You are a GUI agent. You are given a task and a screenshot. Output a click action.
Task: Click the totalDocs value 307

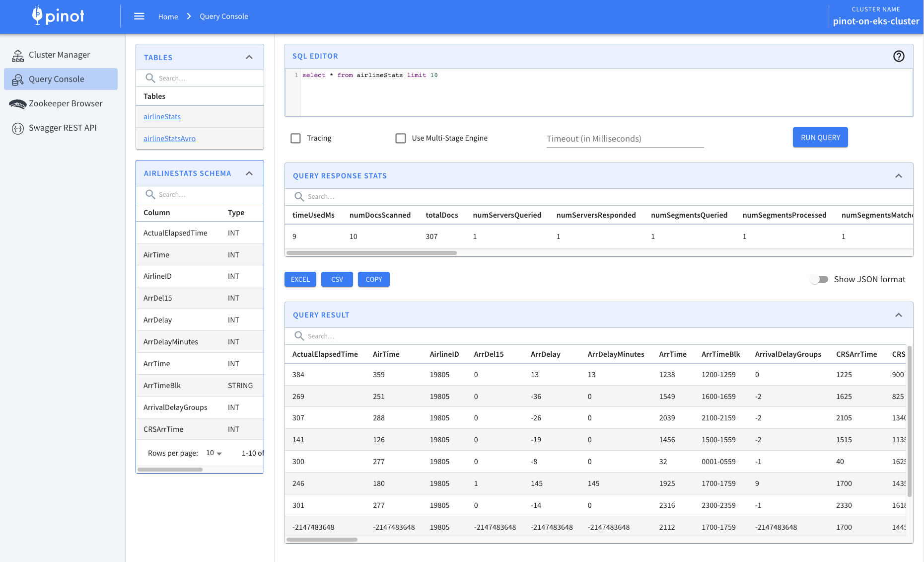click(x=431, y=237)
